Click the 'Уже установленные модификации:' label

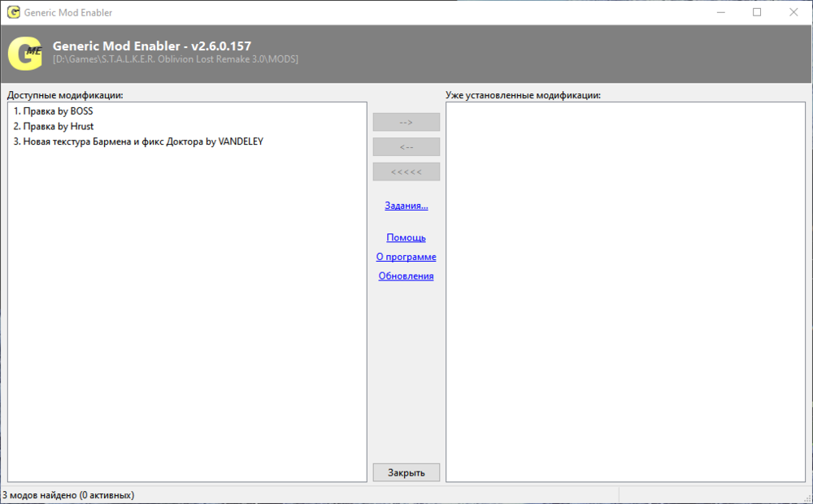tap(523, 95)
